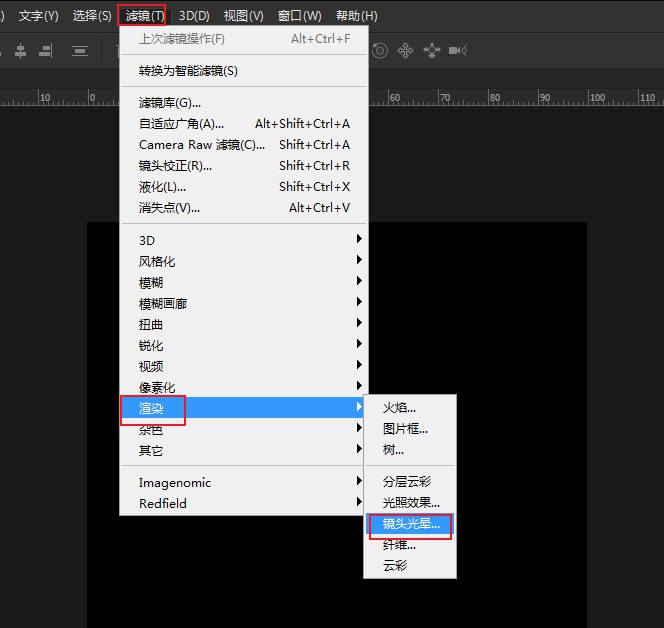Choose 纤维... fibers render
The width and height of the screenshot is (664, 628).
click(x=410, y=545)
